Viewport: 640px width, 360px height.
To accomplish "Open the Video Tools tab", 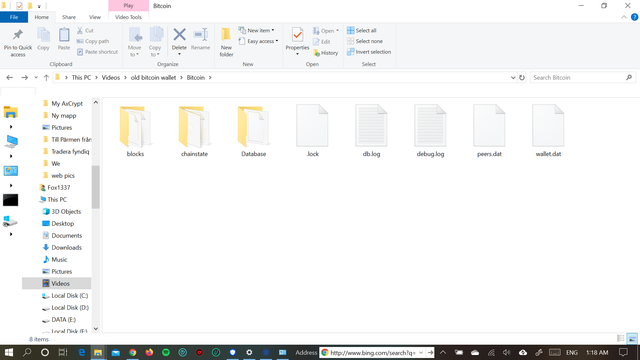I will tap(128, 17).
